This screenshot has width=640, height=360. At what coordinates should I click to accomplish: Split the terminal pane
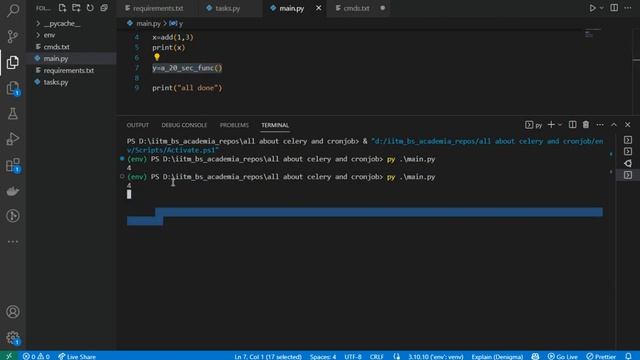[572, 124]
